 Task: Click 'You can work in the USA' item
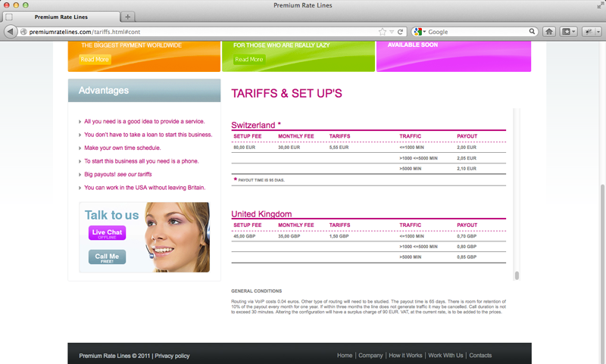click(x=145, y=188)
